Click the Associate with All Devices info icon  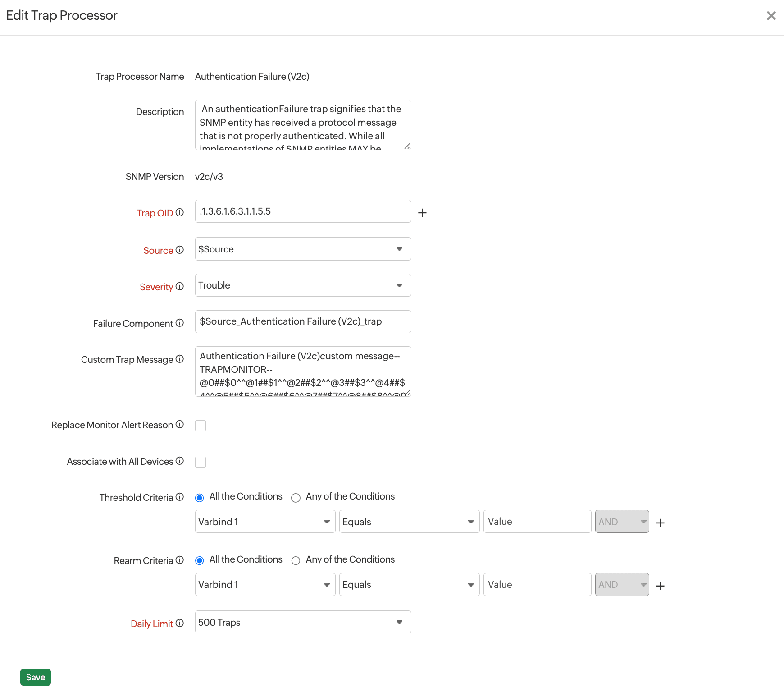point(180,461)
